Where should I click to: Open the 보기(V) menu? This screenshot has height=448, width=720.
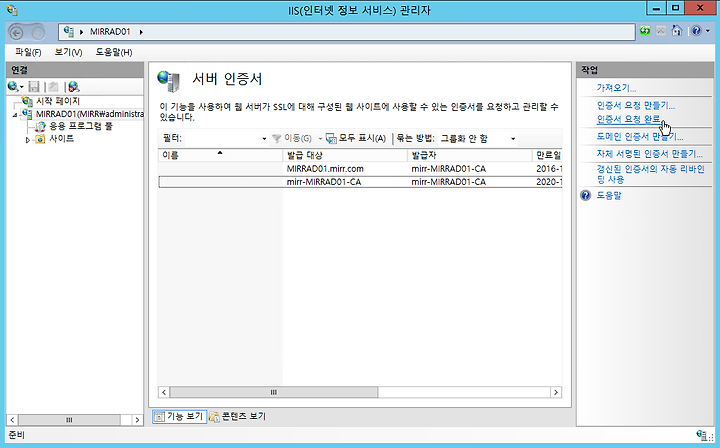coord(68,52)
